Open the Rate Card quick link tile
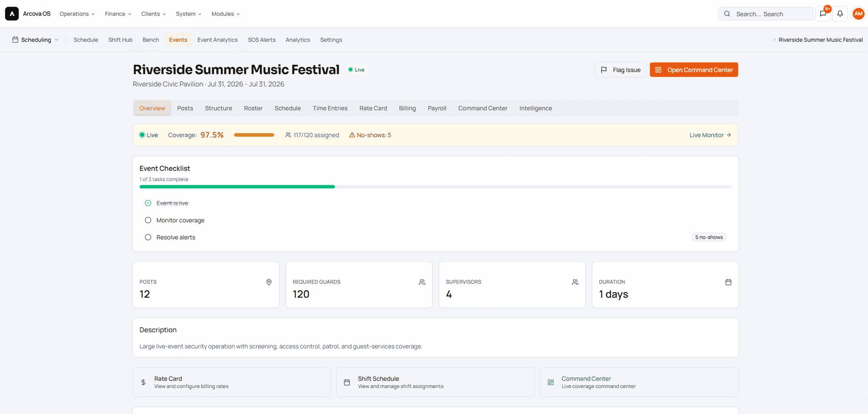Viewport: 868px width, 414px height. [x=232, y=382]
